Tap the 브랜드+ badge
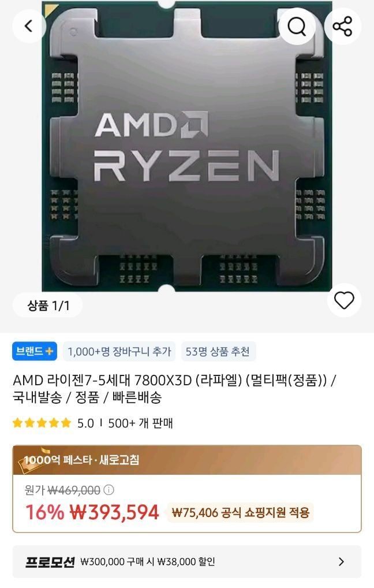This screenshot has width=374, height=588. [35, 351]
